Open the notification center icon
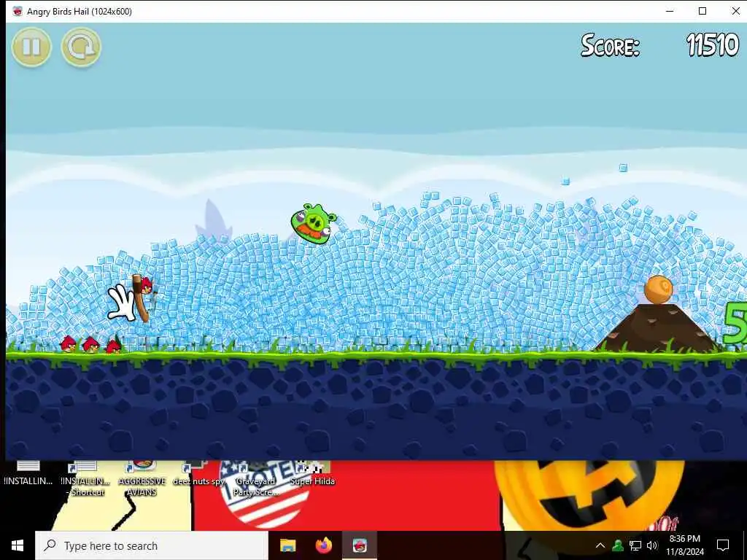Screen dimensions: 747x560 pyautogui.click(x=723, y=545)
